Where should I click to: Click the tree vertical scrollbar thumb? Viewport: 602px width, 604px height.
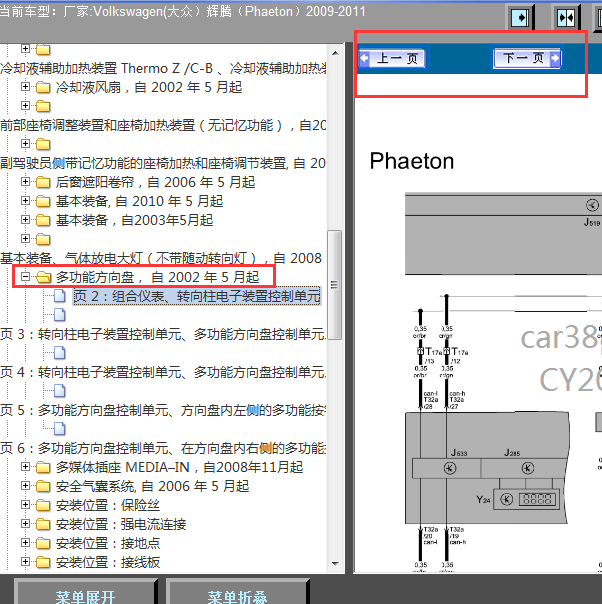coord(335,285)
